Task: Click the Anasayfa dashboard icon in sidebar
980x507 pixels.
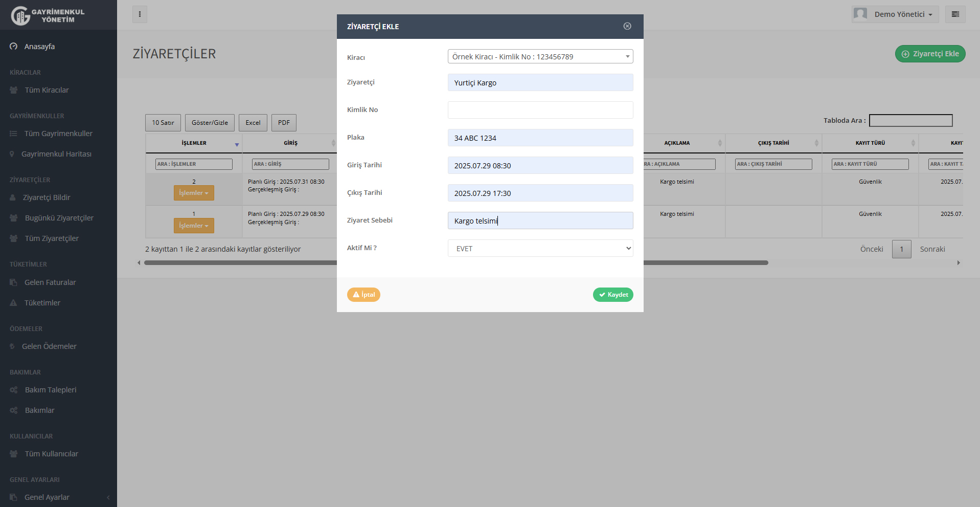Action: coord(14,47)
